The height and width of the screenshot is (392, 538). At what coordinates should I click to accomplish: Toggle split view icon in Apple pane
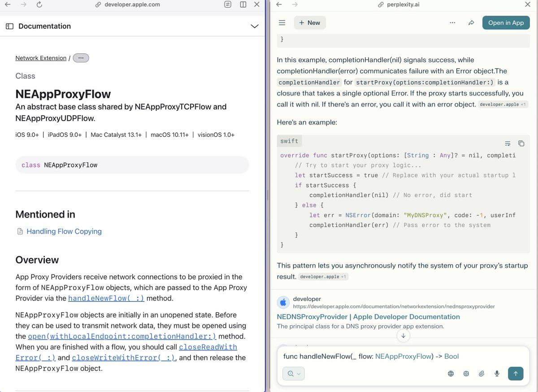coord(243,4)
